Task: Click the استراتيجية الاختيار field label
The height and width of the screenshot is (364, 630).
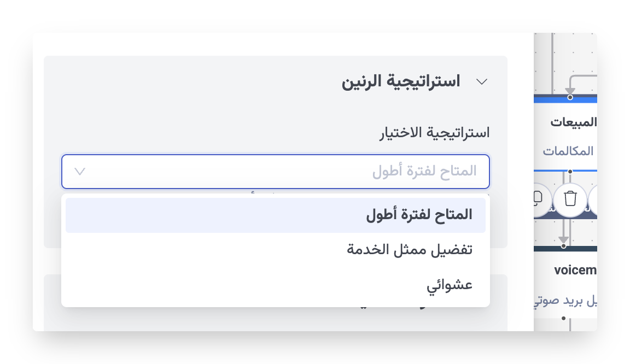Action: (435, 132)
